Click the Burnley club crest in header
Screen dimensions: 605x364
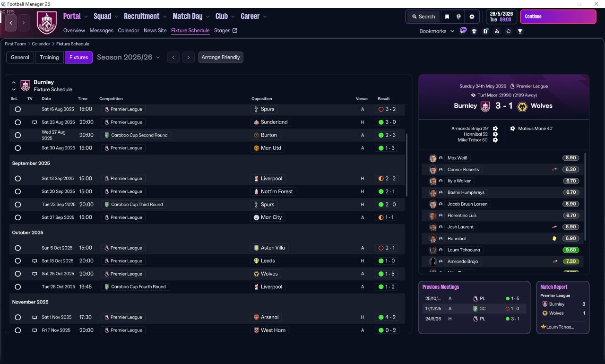tap(47, 23)
